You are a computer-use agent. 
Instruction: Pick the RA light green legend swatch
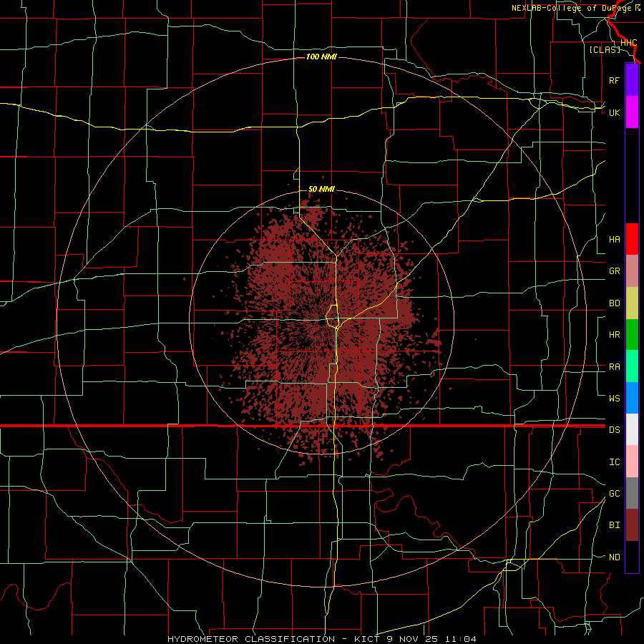pos(632,366)
